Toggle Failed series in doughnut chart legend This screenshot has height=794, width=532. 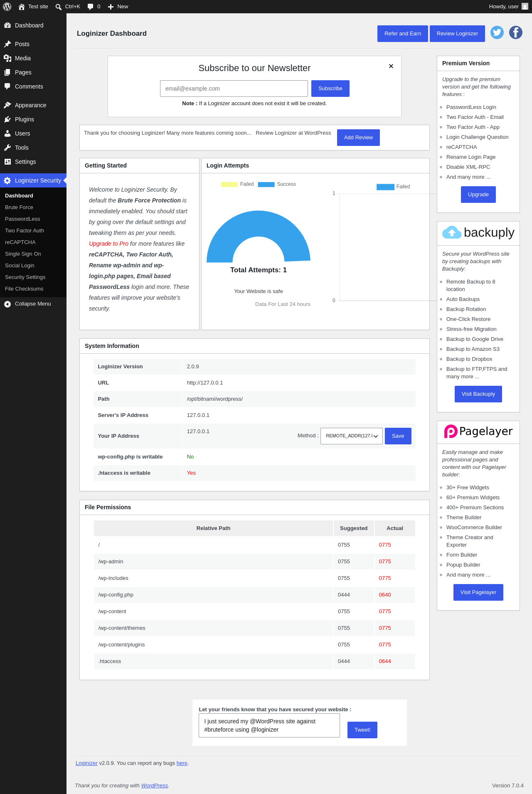click(237, 184)
